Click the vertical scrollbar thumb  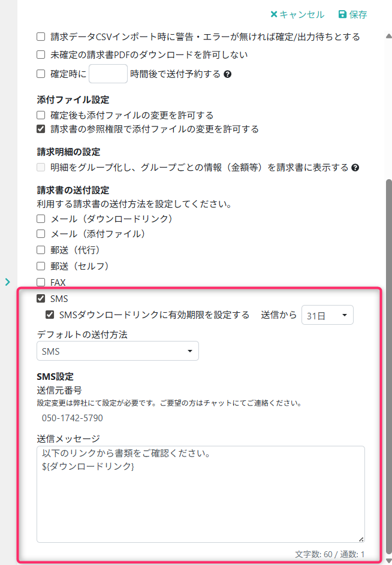[389, 365]
